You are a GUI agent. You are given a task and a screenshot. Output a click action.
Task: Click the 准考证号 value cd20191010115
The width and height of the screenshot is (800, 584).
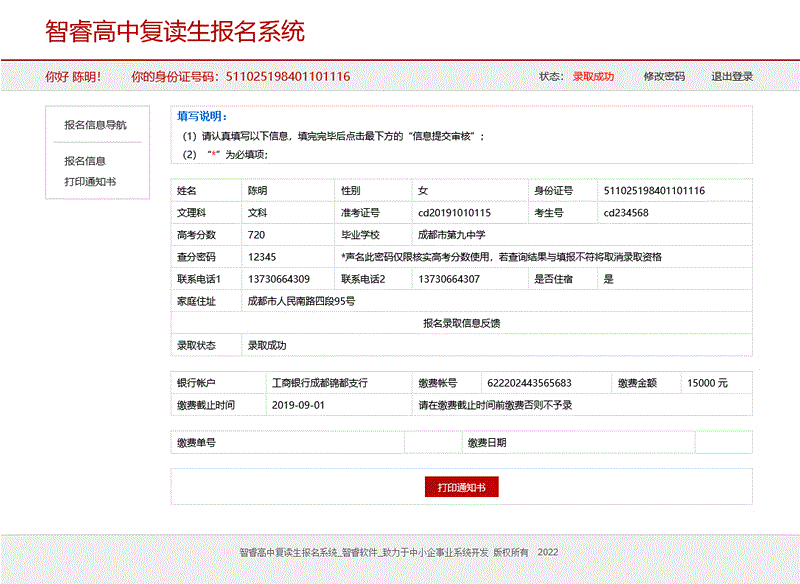[x=454, y=213]
